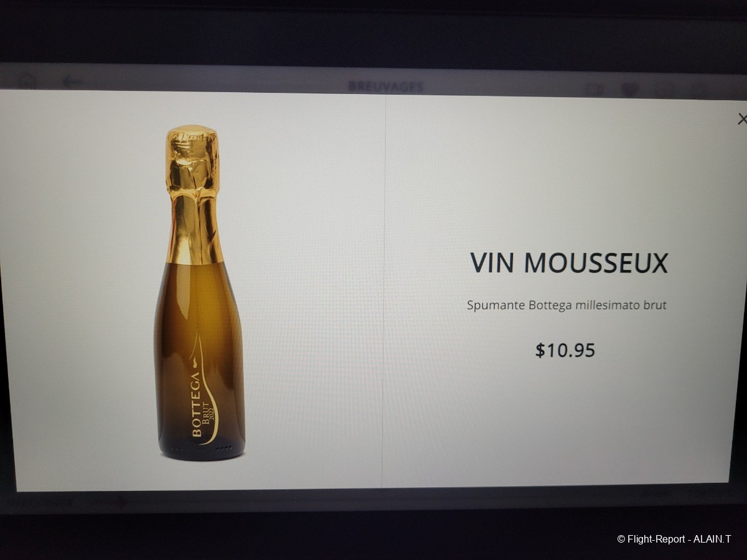Tap the dimmed icon left of the heart
Viewport: 747px width, 560px height.
tap(594, 89)
